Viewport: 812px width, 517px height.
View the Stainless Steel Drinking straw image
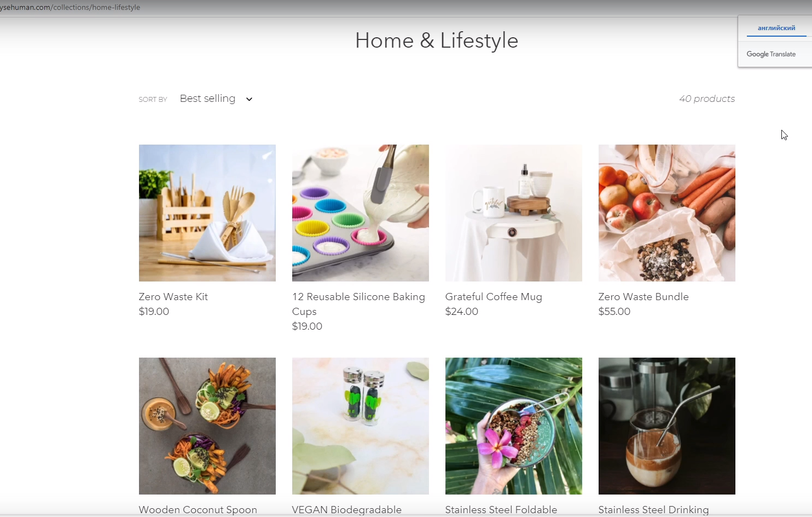[x=667, y=426]
